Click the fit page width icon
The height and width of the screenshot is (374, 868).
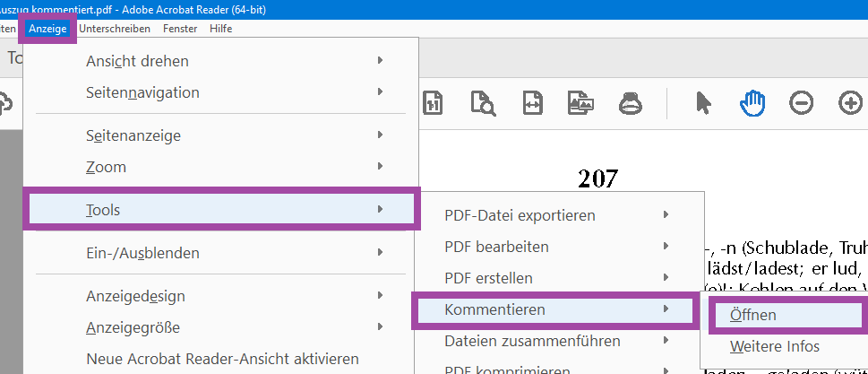[x=533, y=102]
